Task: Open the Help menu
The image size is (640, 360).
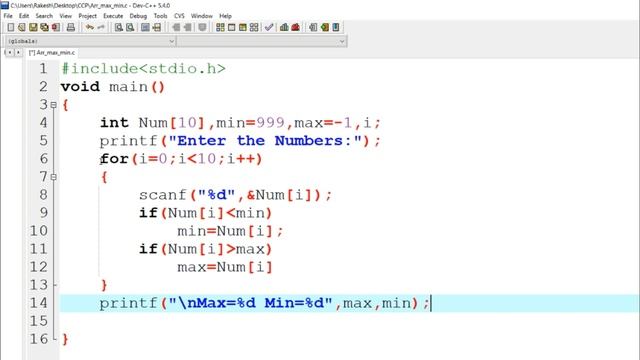Action: (225, 16)
